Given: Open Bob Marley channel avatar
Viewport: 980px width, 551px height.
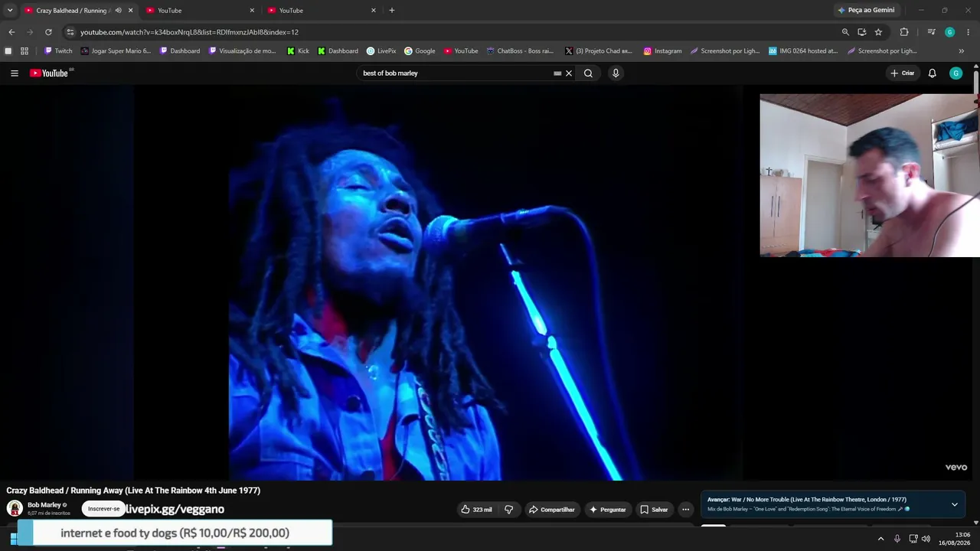Looking at the screenshot, I should click(15, 508).
